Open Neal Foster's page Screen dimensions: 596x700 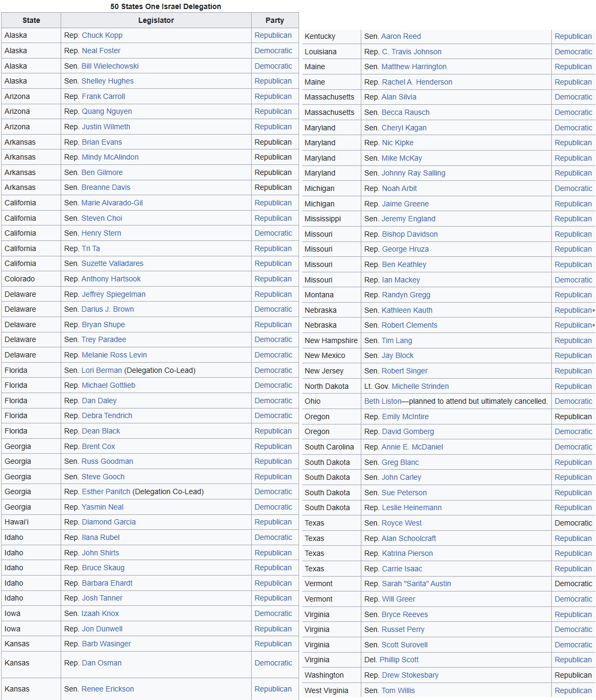(x=101, y=51)
